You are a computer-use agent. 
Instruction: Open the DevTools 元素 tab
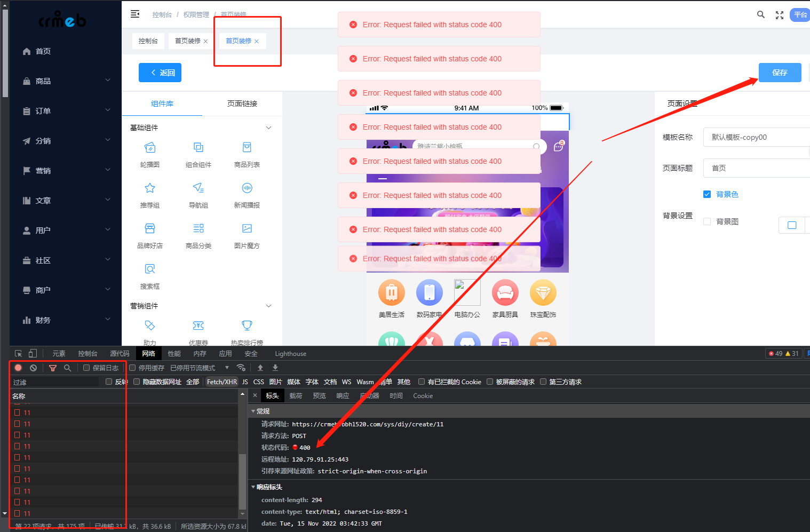[x=59, y=354]
